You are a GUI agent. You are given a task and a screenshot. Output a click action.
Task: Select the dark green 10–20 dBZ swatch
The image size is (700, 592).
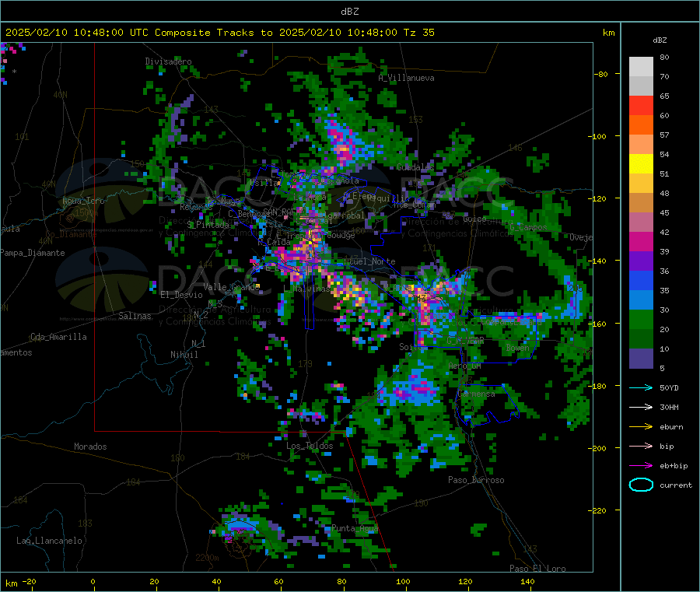pos(641,338)
